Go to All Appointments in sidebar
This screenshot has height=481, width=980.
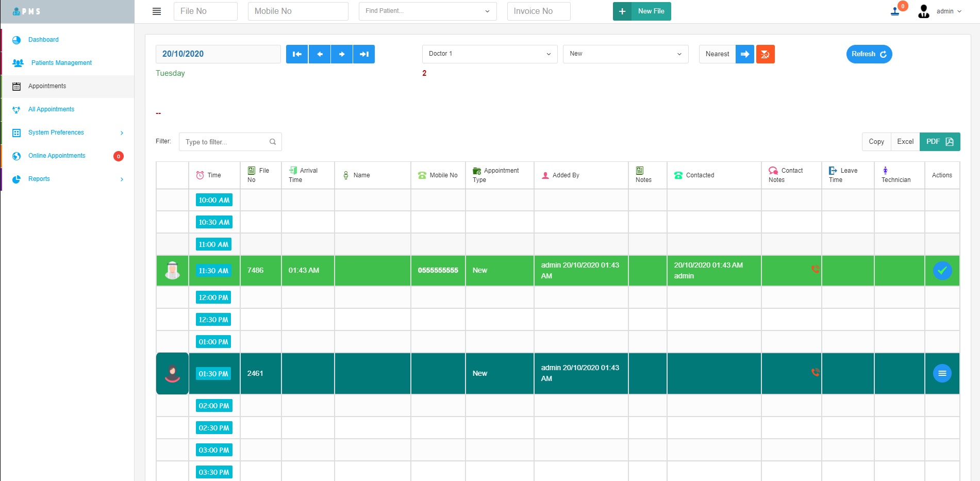click(x=51, y=109)
